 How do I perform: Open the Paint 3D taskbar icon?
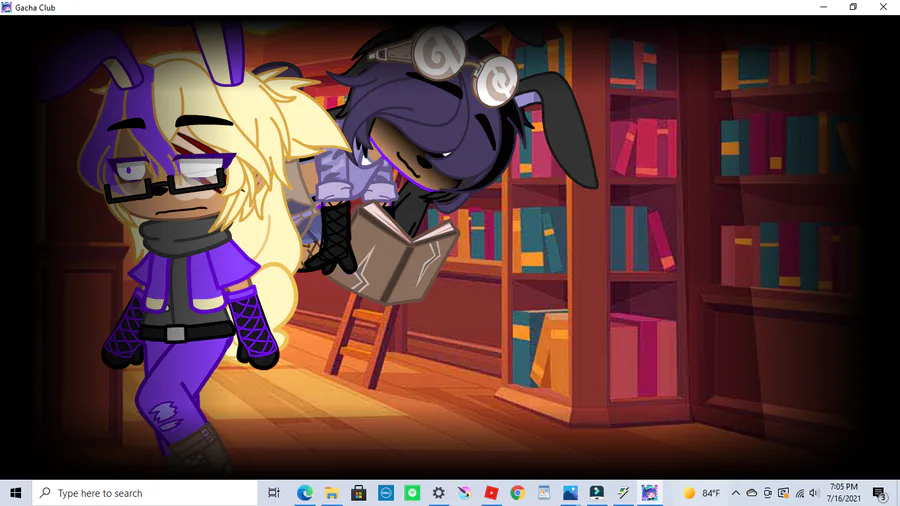pyautogui.click(x=464, y=493)
